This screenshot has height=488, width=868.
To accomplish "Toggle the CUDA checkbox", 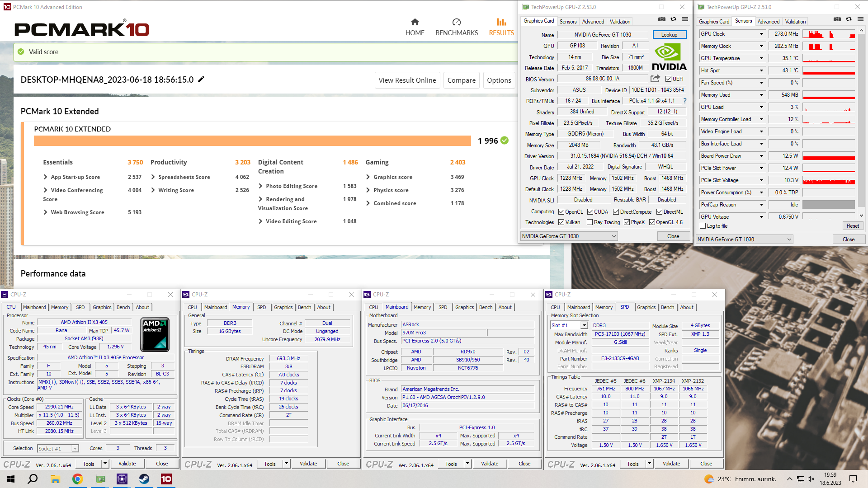I will (590, 212).
